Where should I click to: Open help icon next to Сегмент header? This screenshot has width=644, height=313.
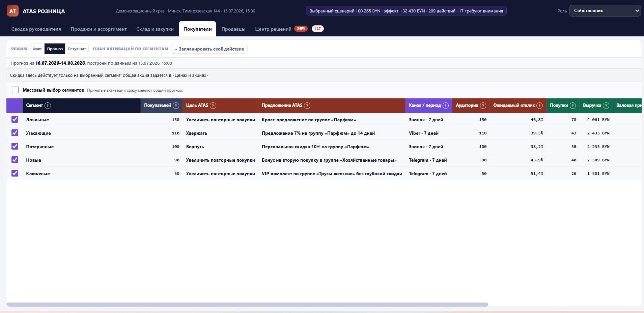coord(48,105)
